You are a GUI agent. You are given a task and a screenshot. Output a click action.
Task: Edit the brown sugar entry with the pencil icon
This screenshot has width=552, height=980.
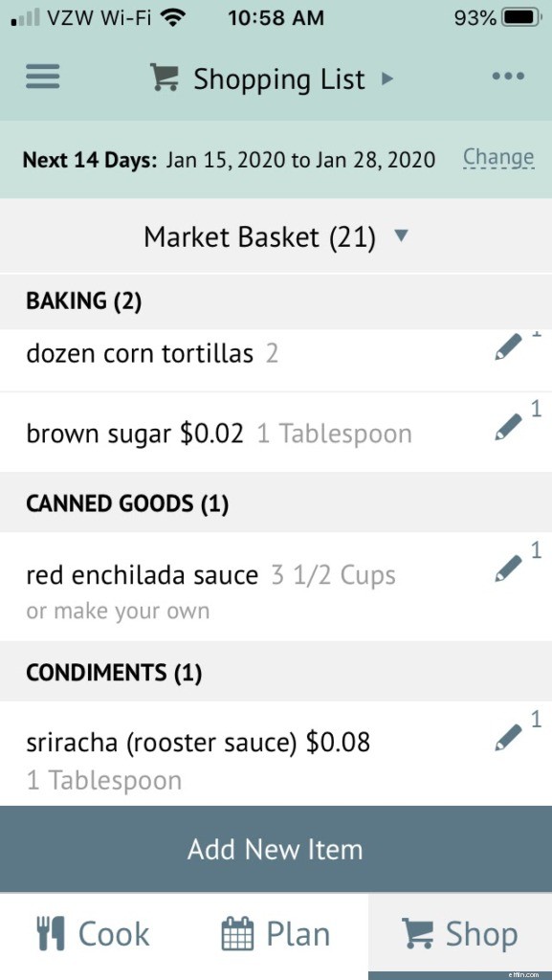pos(508,427)
